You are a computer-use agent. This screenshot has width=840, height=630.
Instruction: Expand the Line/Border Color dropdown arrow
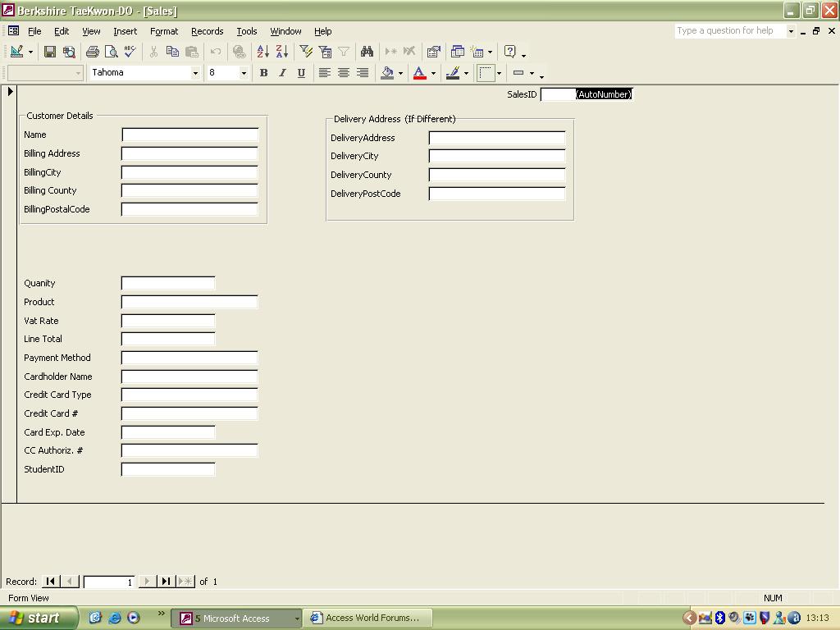(466, 73)
